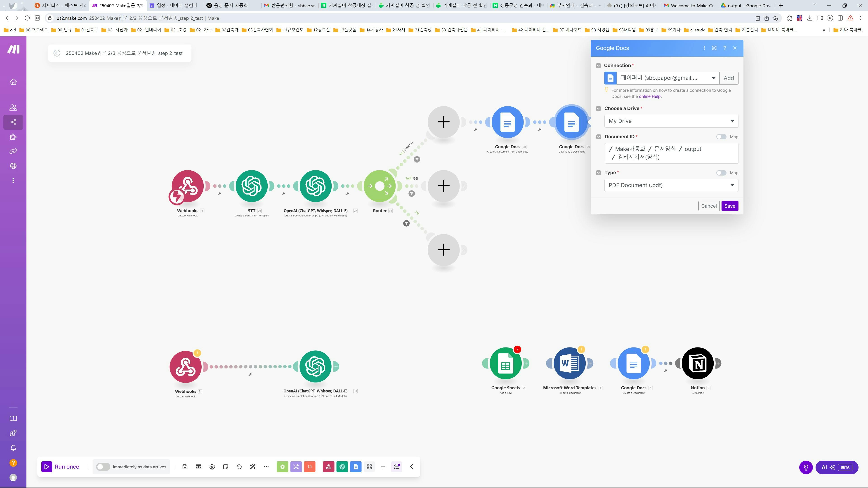Toggle the Immediately as data arrives scheduling switch
The image size is (868, 488).
pyautogui.click(x=103, y=467)
